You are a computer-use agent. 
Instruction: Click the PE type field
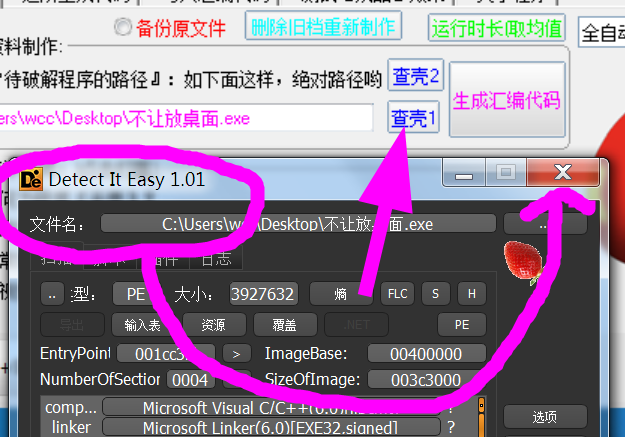136,294
